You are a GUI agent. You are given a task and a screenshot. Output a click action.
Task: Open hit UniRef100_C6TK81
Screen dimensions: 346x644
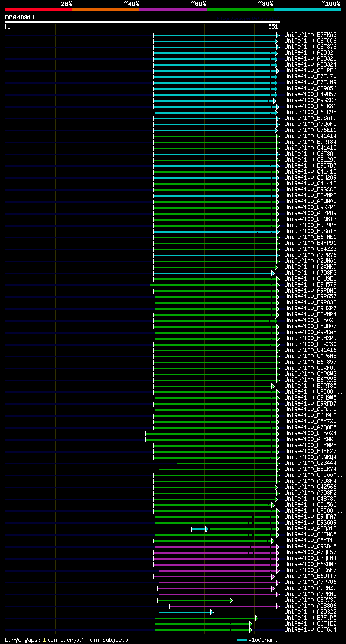click(310, 107)
